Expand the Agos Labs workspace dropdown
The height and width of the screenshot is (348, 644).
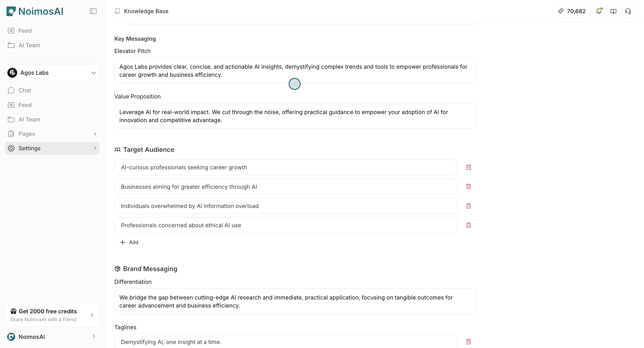point(94,73)
